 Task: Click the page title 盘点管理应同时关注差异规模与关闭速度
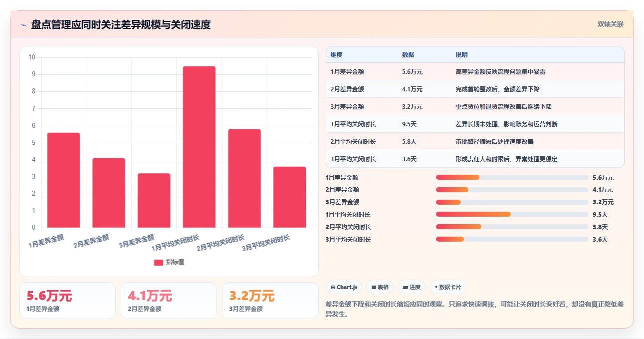121,24
